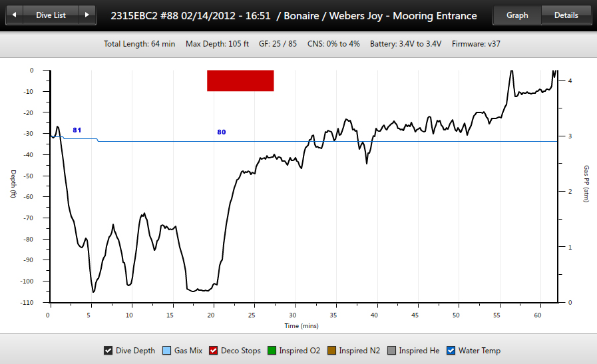The width and height of the screenshot is (597, 364).
Task: Switch to the Graph tab
Action: (517, 15)
